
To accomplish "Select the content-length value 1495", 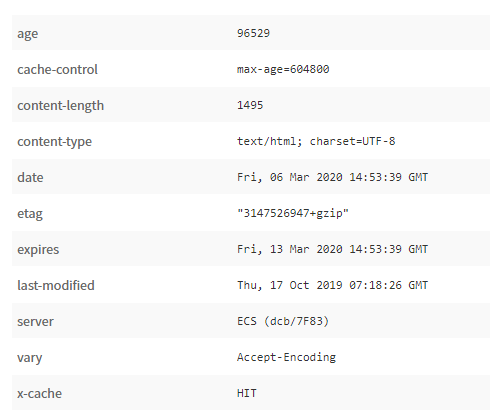I will (250, 105).
